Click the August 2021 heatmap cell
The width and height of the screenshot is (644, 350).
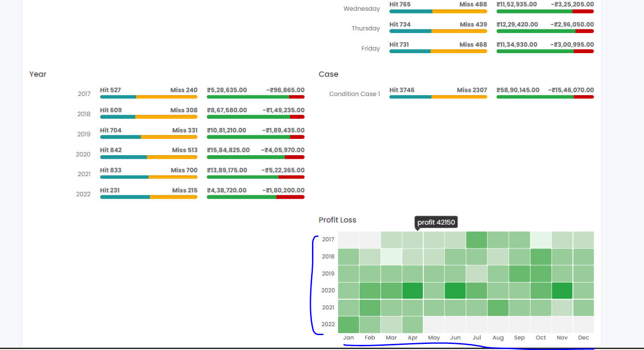(498, 308)
